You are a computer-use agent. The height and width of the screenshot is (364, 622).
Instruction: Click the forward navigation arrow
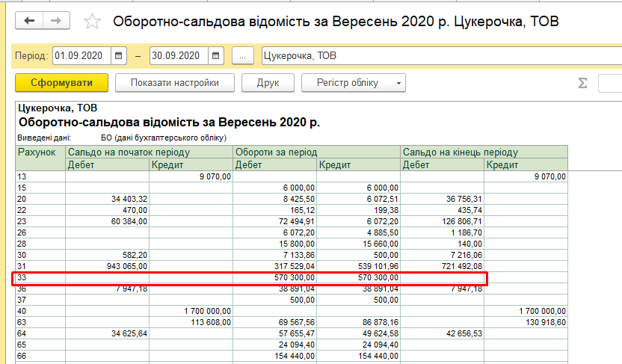55,21
